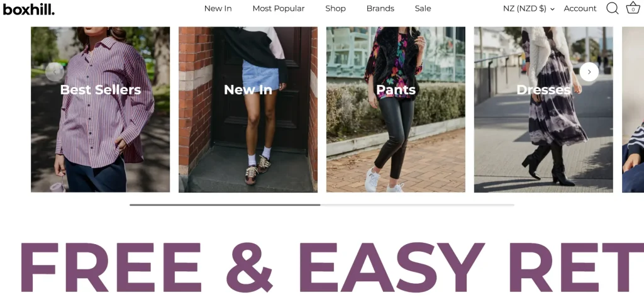
Task: Open the Shop navigation menu
Action: point(336,9)
